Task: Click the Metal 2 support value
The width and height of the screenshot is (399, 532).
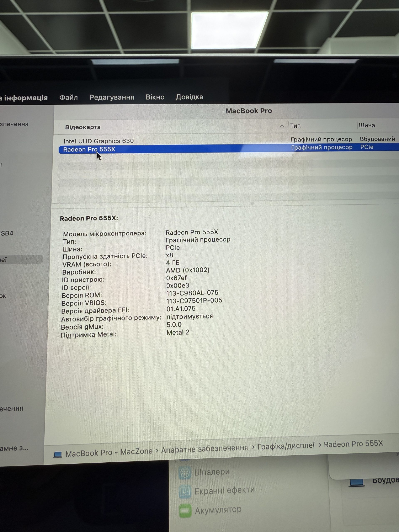Action: (178, 332)
